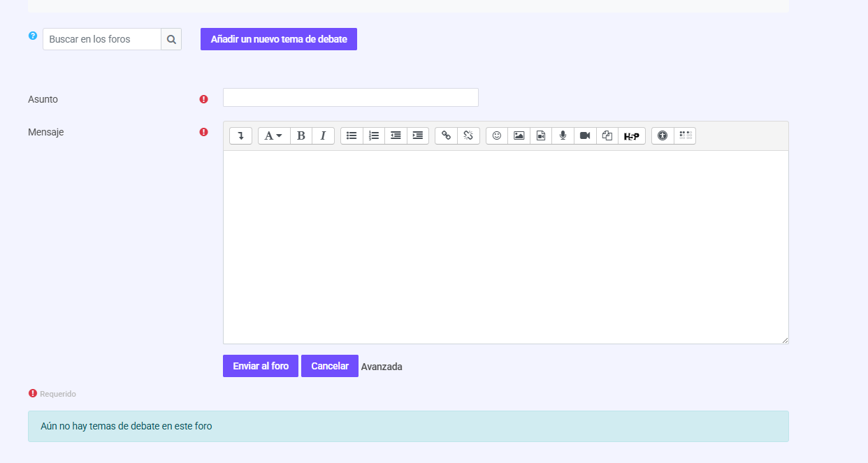Screen dimensions: 868x463
Task: Submit with Enviar al foro
Action: [261, 366]
